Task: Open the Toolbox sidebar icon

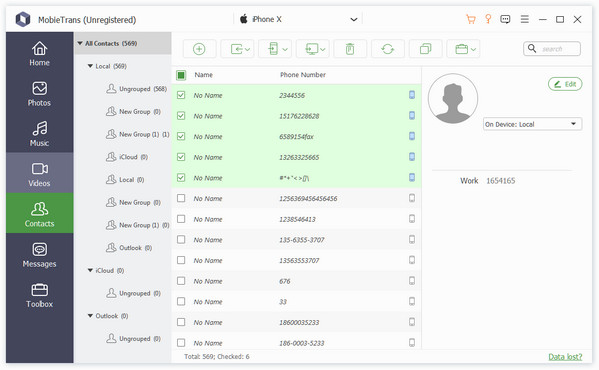Action: coord(39,296)
